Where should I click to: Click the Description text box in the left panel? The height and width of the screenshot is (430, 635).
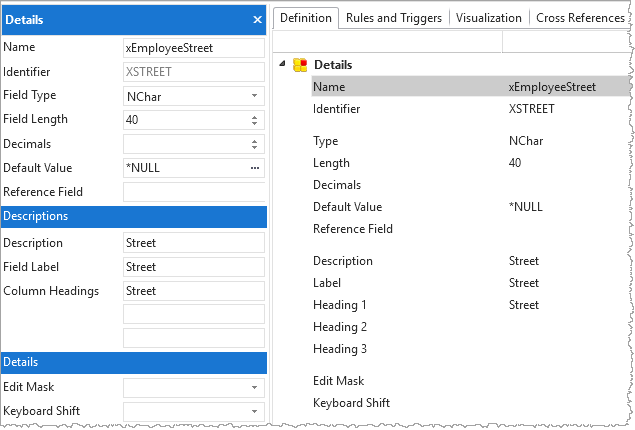click(x=192, y=243)
